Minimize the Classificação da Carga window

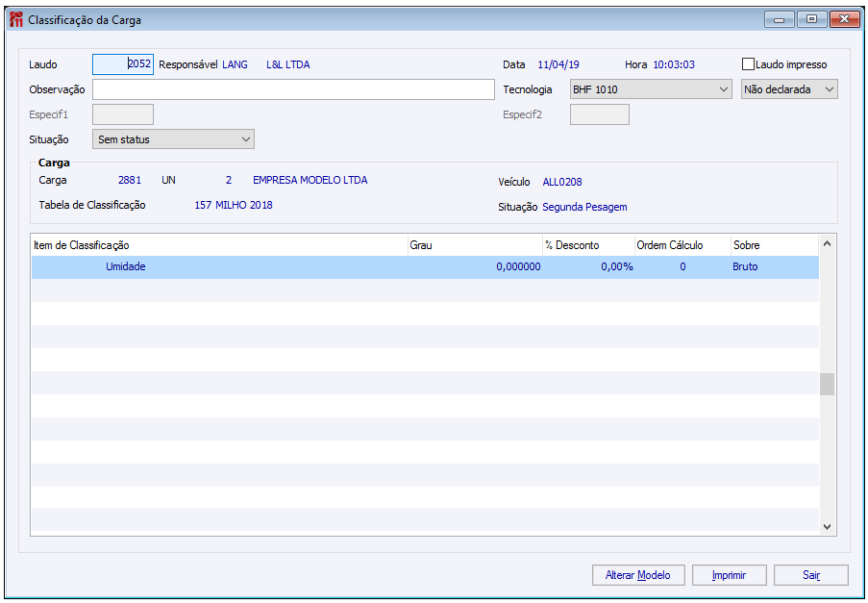coord(780,20)
